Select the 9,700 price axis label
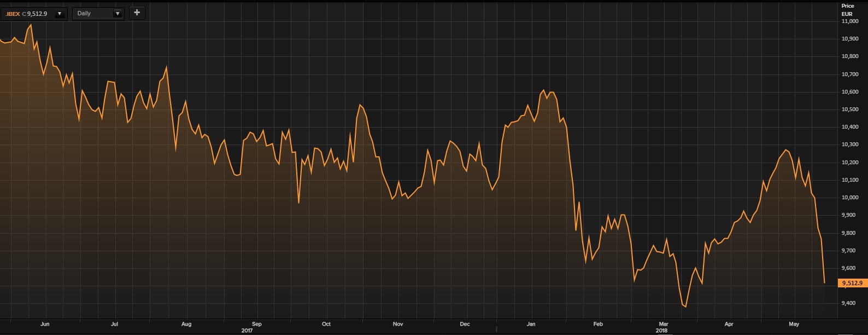Screen dimensions: 868x335 point(849,251)
